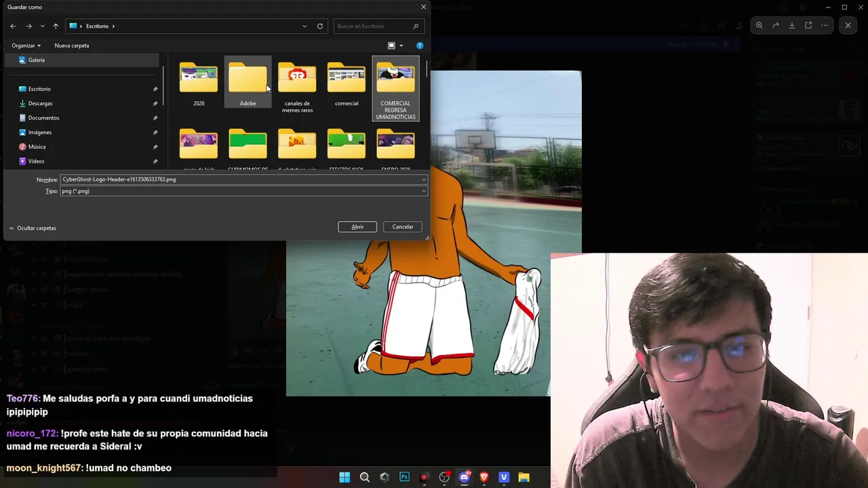
Task: Open File Explorer from the taskbar
Action: click(x=524, y=477)
